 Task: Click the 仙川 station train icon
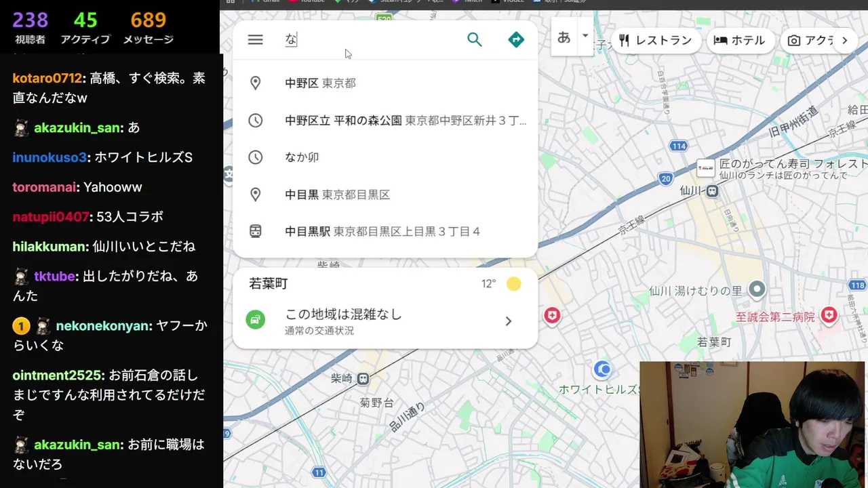click(712, 192)
